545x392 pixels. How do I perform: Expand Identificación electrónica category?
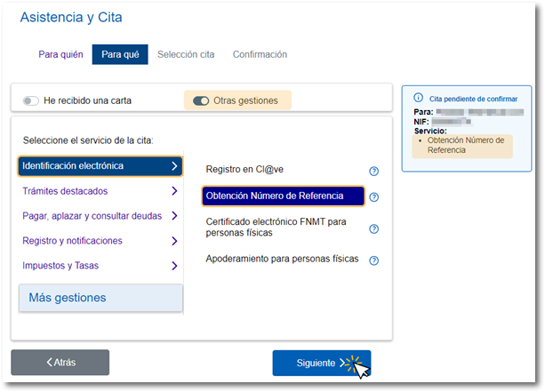pyautogui.click(x=100, y=166)
